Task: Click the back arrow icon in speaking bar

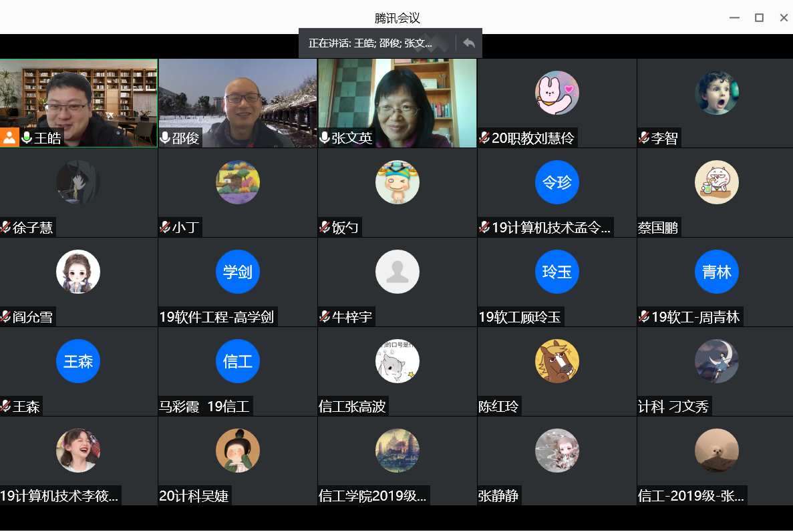Action: point(469,43)
